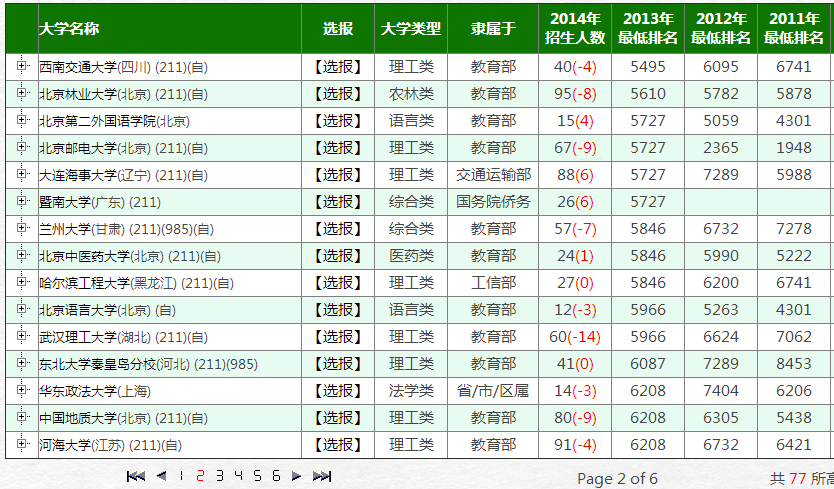Open page 1 in pagination
Image resolution: width=834 pixels, height=489 pixels.
(181, 476)
